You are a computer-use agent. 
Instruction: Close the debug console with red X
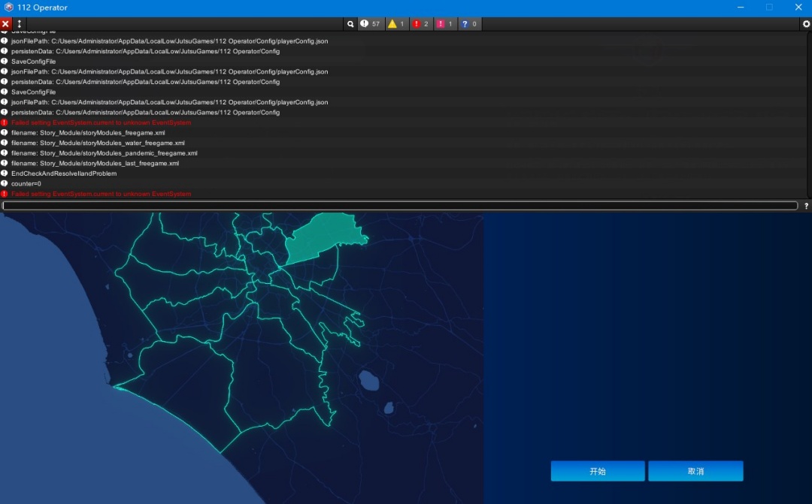tap(6, 24)
